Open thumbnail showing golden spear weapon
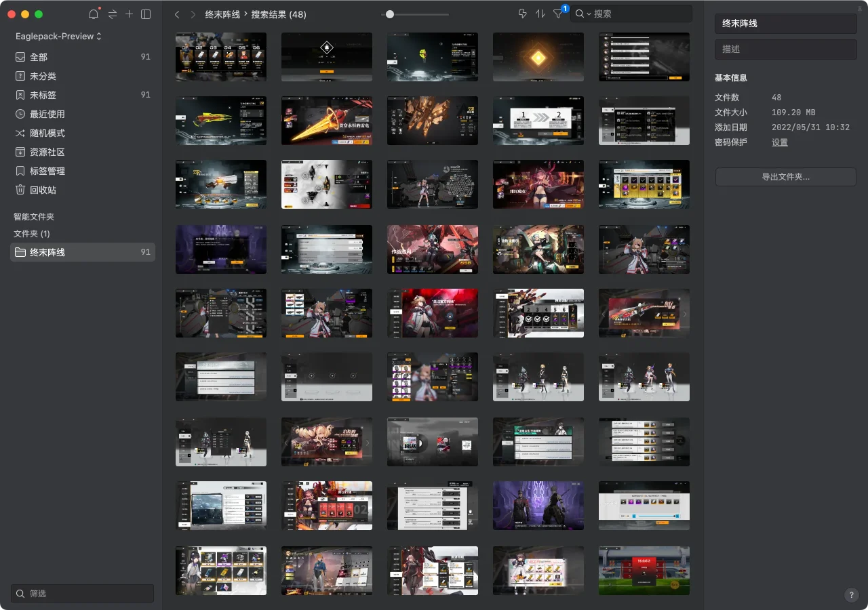Viewport: 868px width, 610px height. point(327,121)
